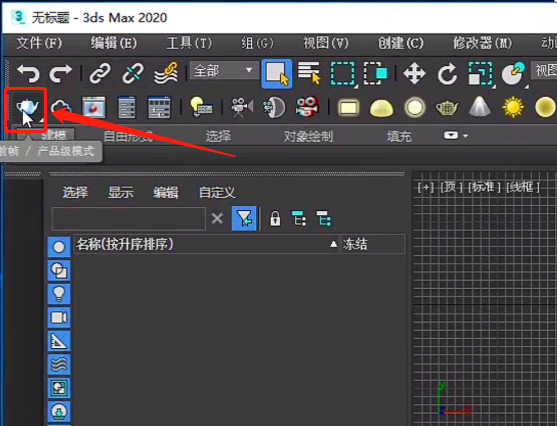Switch to 对象绘制 ribbon tab

pos(308,136)
